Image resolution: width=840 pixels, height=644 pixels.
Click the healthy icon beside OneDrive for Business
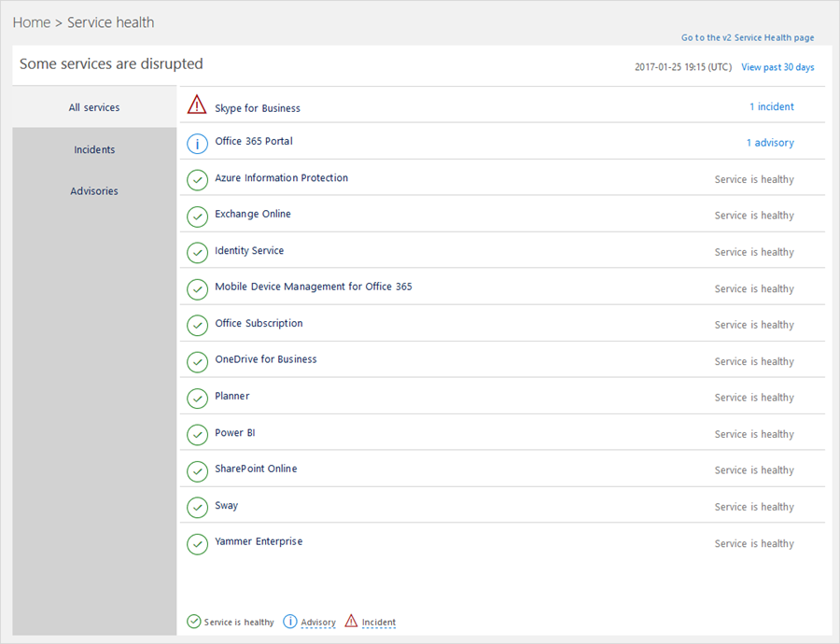[197, 362]
